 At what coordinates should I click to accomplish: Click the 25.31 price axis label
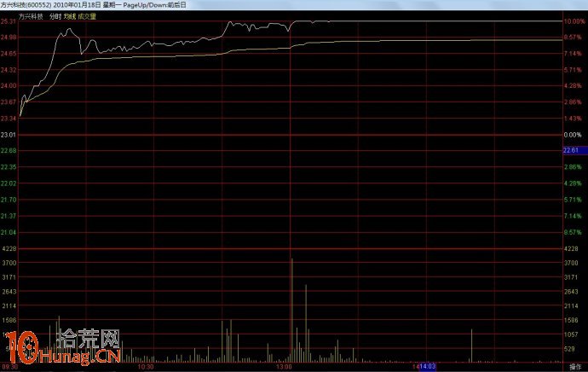pyautogui.click(x=9, y=21)
